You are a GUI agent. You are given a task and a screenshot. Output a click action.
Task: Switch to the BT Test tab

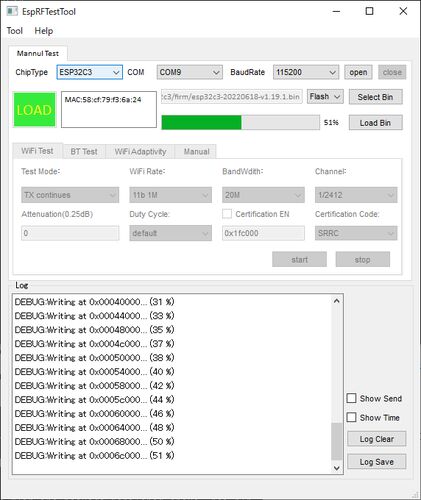point(84,152)
